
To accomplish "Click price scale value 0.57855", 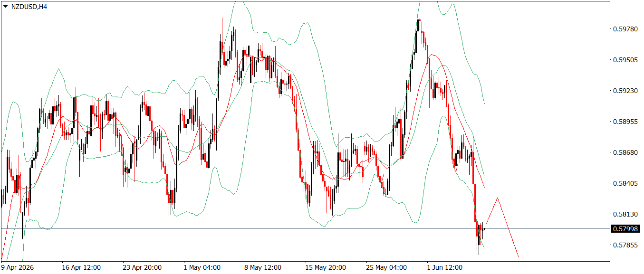I will coord(625,245).
